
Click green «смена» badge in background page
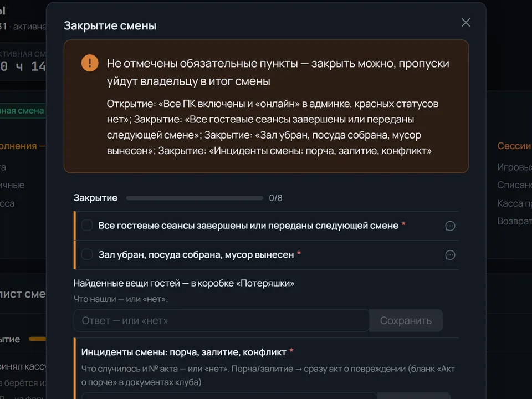coord(22,111)
